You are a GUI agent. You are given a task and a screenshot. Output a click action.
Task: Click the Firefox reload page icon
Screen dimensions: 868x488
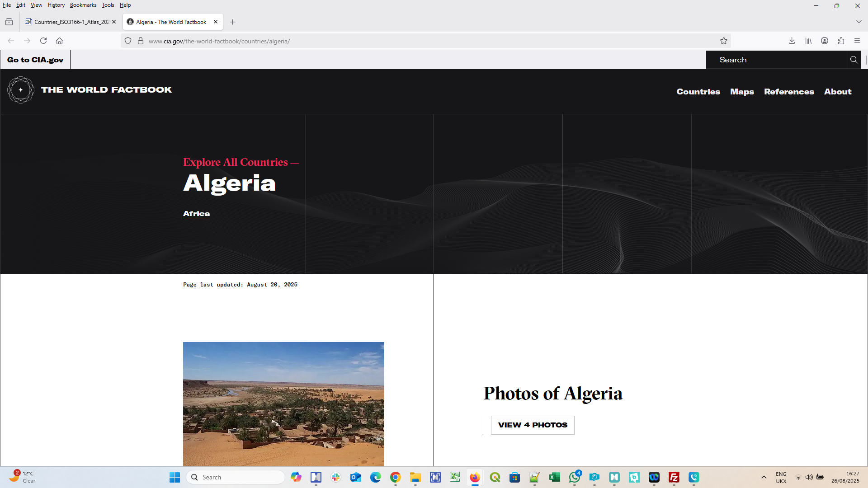43,41
